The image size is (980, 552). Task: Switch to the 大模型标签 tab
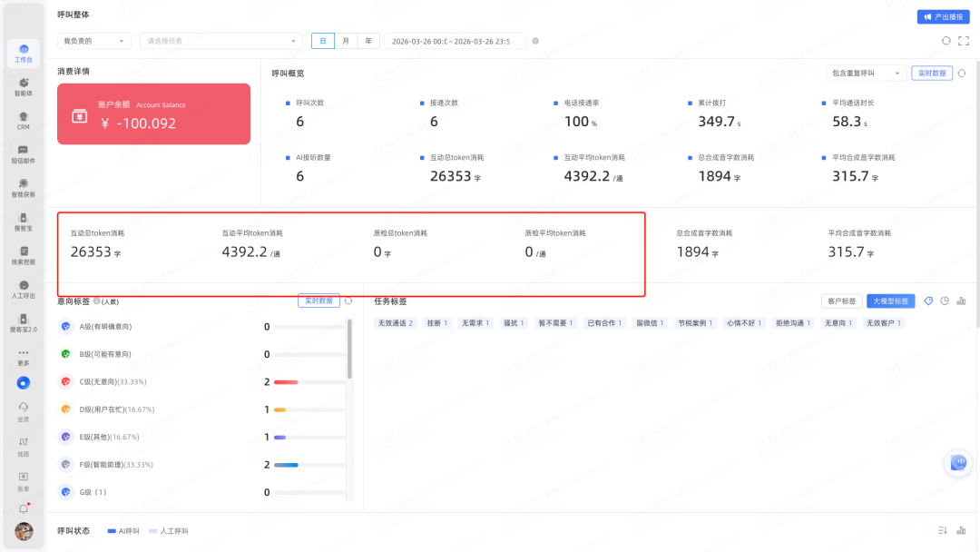891,301
